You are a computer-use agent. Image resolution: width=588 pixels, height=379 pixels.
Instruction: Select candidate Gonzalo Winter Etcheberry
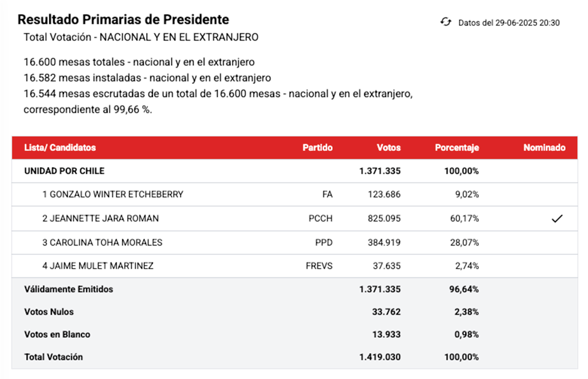(113, 194)
